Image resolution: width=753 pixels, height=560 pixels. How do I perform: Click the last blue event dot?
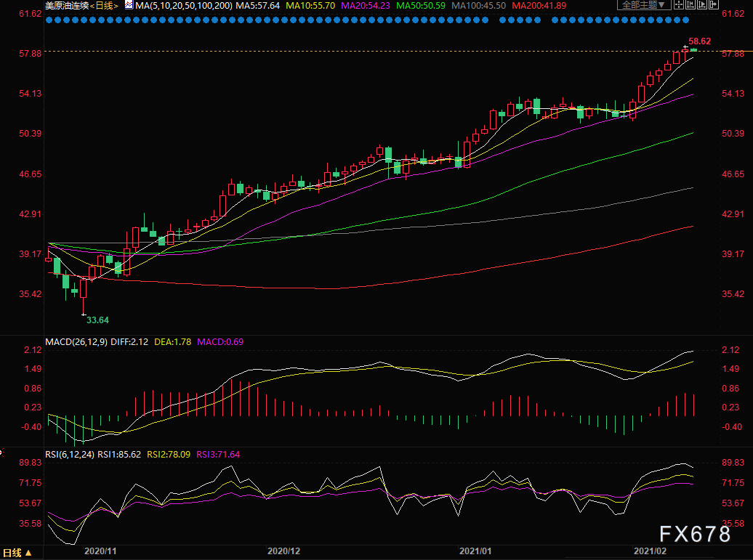(686, 20)
